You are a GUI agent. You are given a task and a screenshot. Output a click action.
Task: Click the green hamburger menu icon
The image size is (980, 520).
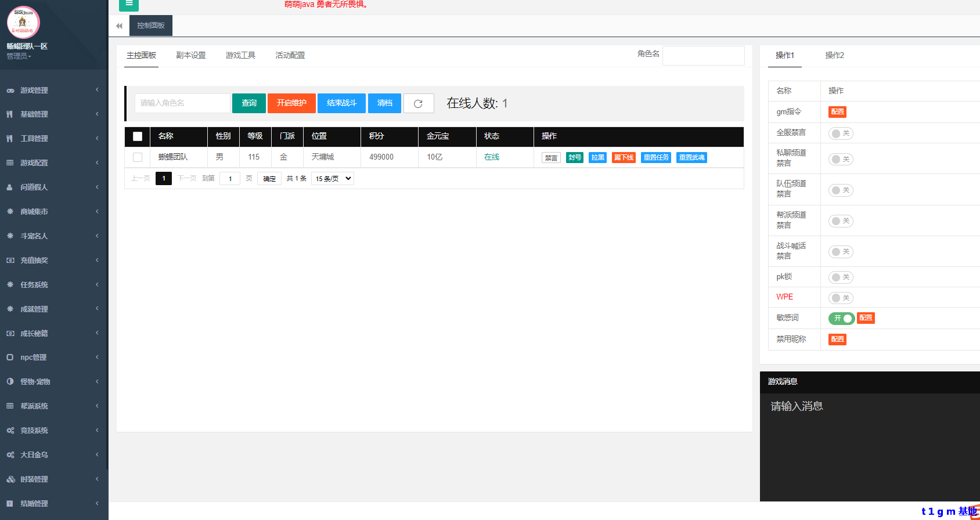[x=129, y=4]
